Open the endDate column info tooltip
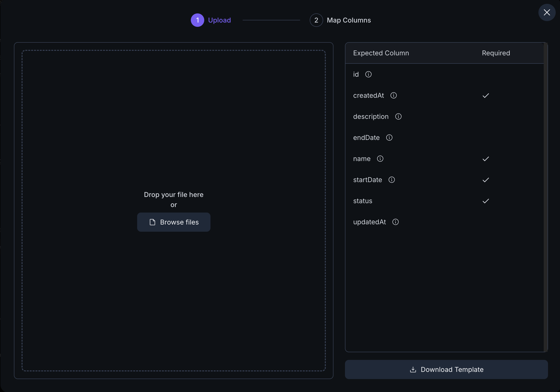 tap(389, 138)
